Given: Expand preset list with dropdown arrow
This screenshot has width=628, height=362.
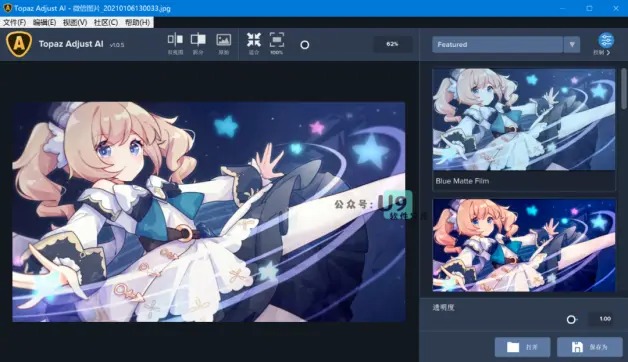Looking at the screenshot, I should pyautogui.click(x=572, y=44).
